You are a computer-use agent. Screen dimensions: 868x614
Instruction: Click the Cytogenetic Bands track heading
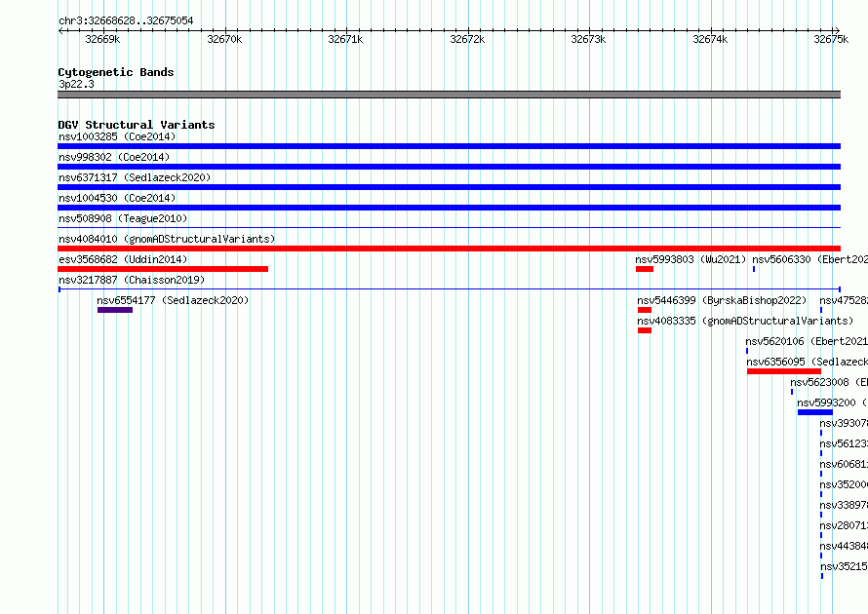pos(116,72)
